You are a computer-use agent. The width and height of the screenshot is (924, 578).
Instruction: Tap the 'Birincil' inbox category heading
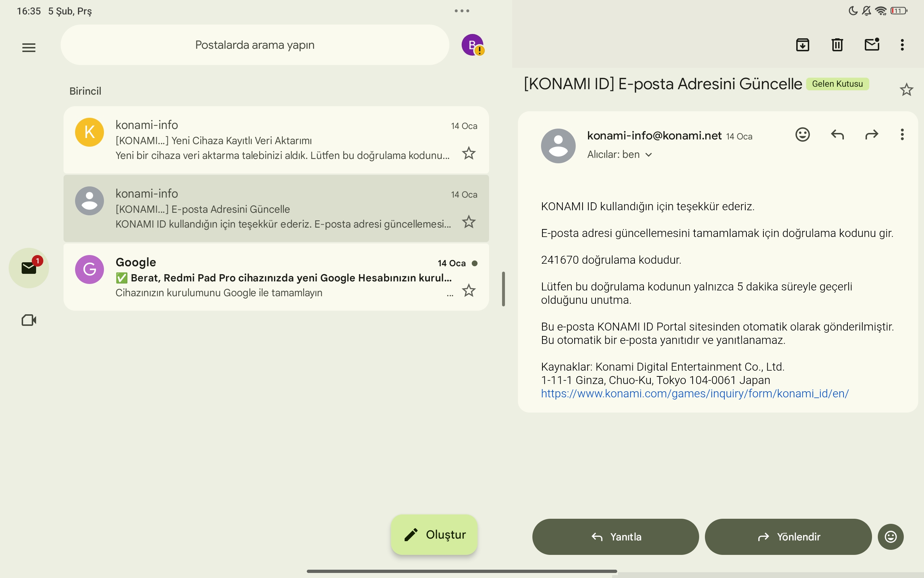[85, 91]
